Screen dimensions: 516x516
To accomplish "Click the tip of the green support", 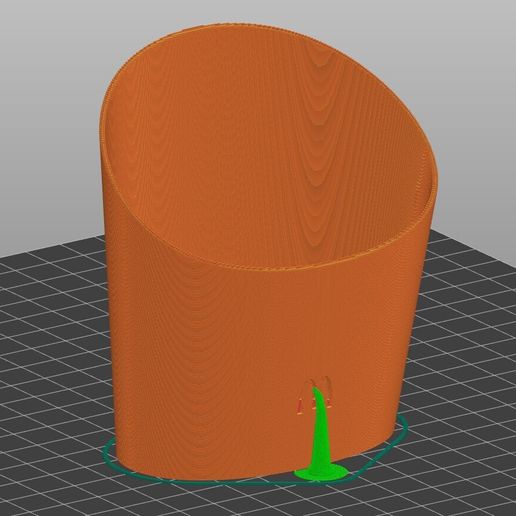I will (x=315, y=389).
